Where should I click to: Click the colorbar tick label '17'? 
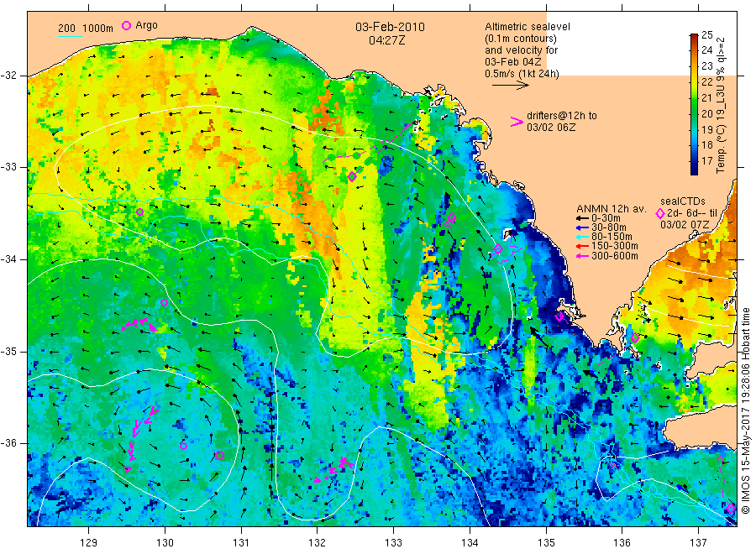[706, 161]
